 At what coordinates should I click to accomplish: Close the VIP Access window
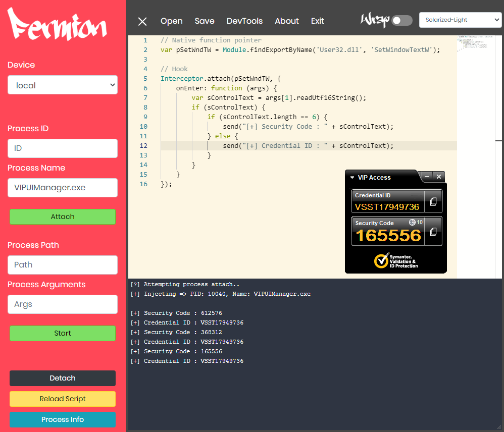(439, 177)
